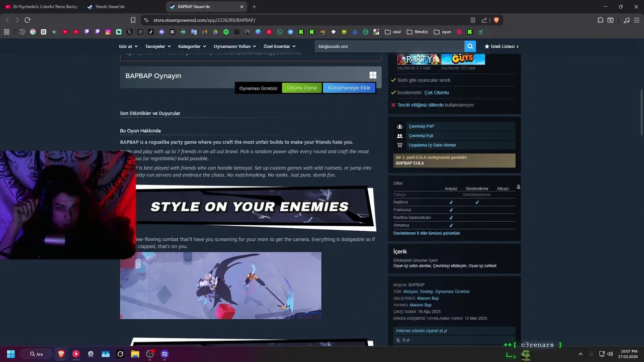Open the Aksiyon genre link
Screen dimensions: 644x362
click(x=410, y=292)
